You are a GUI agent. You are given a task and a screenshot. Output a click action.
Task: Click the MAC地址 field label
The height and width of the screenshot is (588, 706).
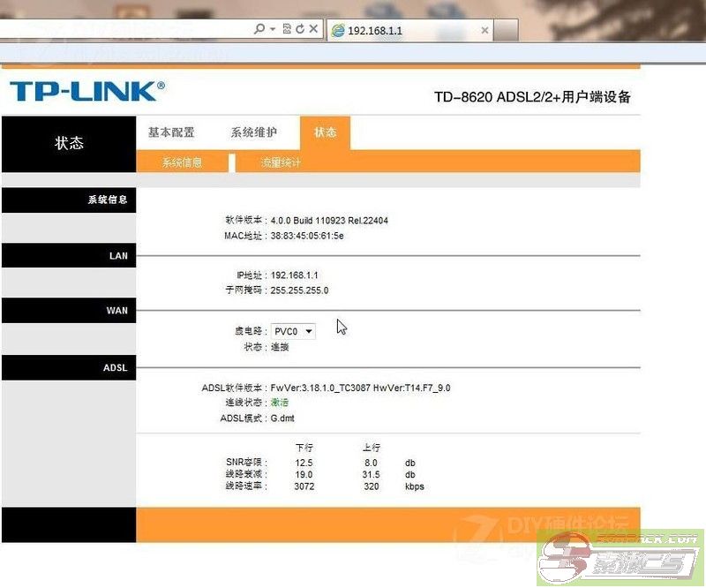click(244, 236)
